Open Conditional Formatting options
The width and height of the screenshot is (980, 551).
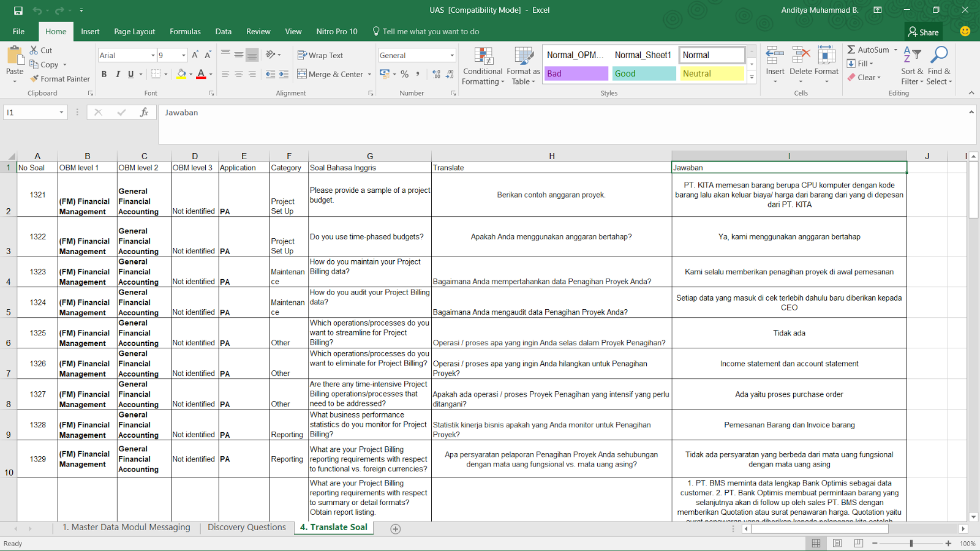[483, 66]
